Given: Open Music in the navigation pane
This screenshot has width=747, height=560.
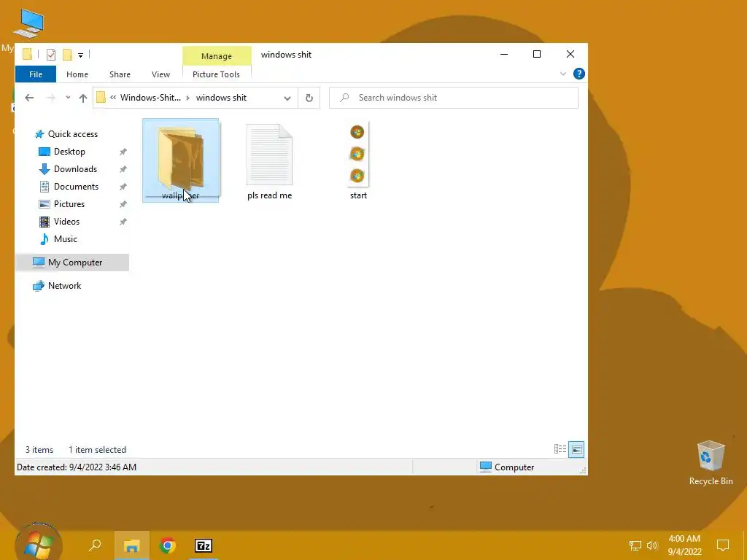Looking at the screenshot, I should [x=65, y=239].
